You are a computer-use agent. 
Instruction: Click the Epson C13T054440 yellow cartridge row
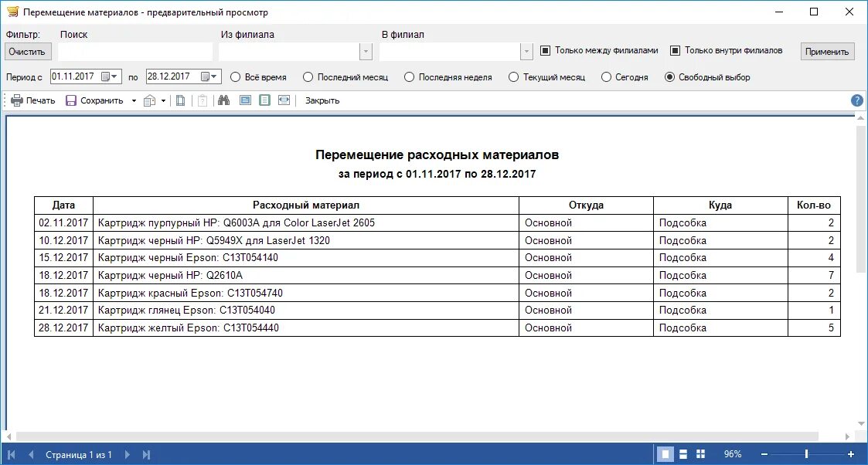coord(437,328)
